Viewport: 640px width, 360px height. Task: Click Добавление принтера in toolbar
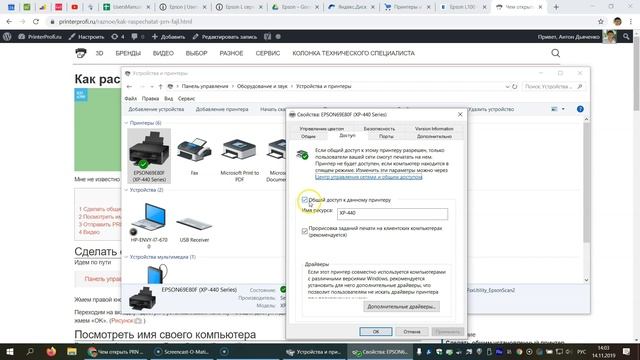point(222,109)
